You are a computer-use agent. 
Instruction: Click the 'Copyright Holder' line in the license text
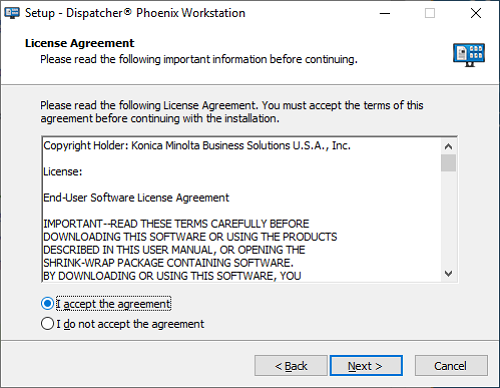(197, 146)
